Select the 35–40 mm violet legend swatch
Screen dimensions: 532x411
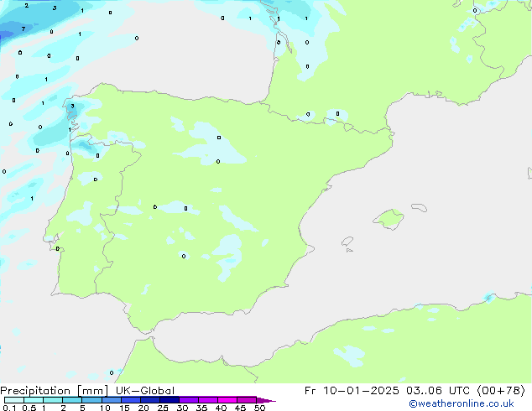pos(208,400)
